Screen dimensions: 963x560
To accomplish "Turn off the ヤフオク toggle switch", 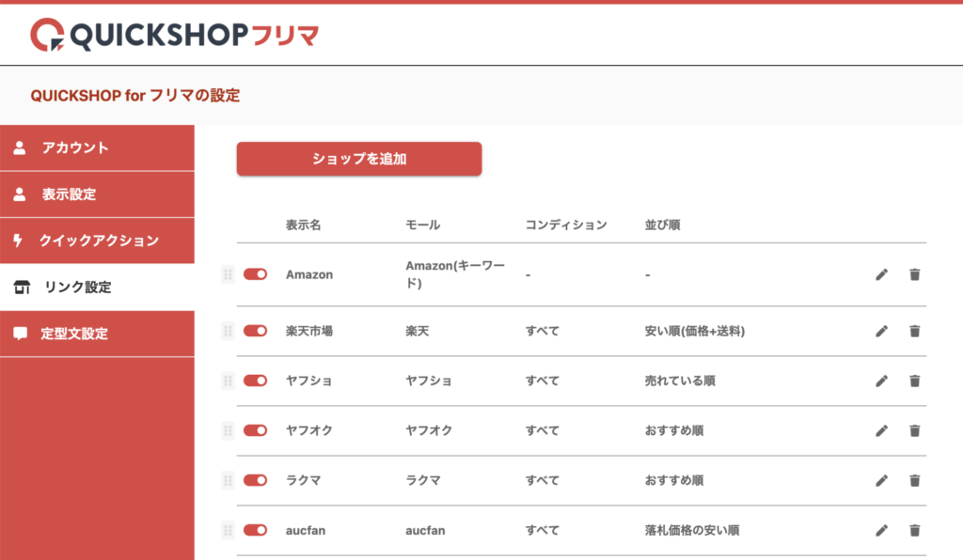I will coord(255,430).
